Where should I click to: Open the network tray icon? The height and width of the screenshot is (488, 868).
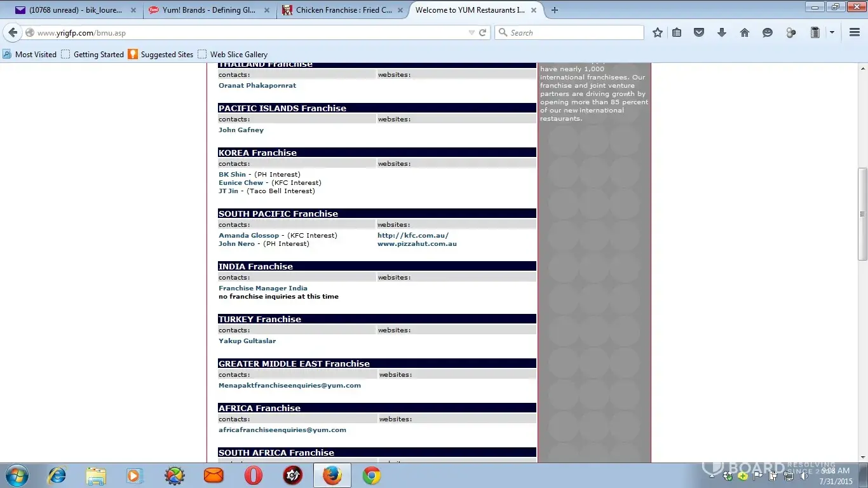788,476
